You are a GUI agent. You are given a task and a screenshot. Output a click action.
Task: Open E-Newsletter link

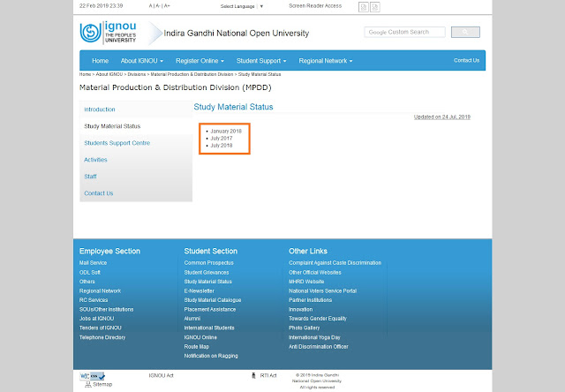[200, 291]
